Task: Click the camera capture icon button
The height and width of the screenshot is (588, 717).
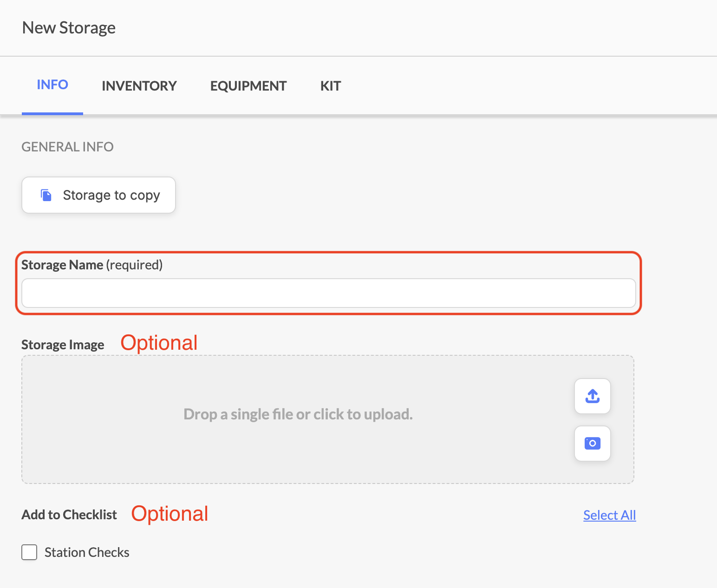Action: 592,444
